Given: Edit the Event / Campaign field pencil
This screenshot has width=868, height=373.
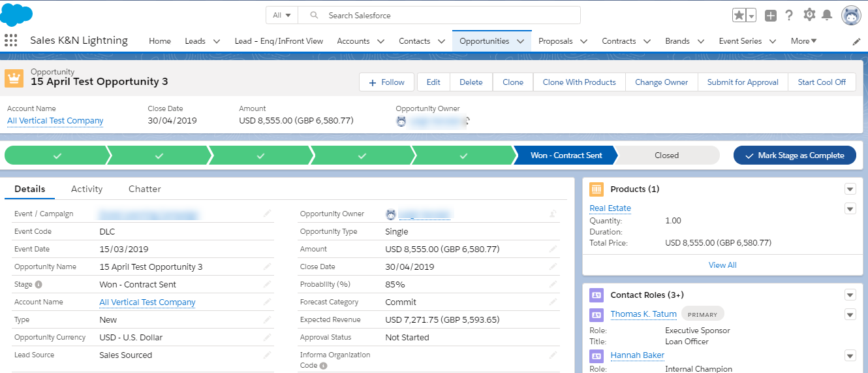Looking at the screenshot, I should 267,214.
